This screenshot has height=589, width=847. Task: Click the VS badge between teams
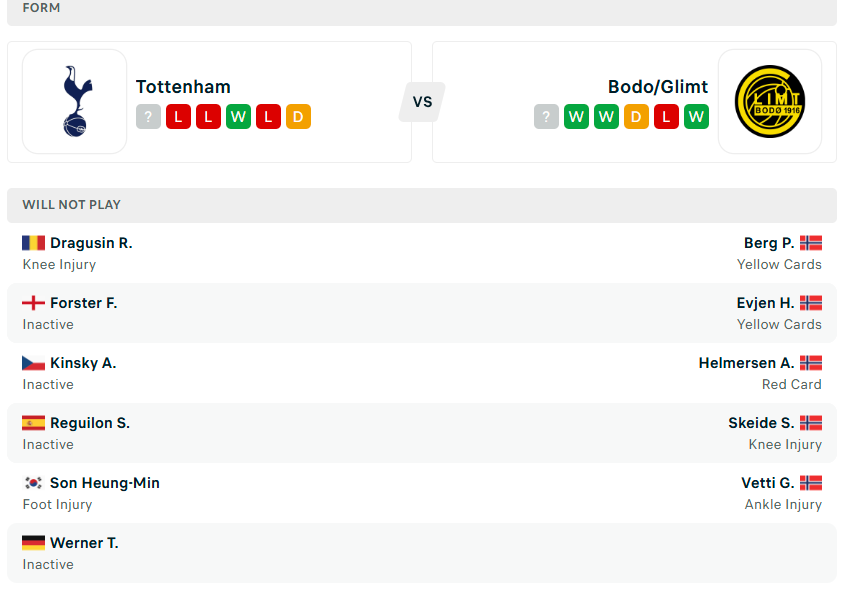422,102
